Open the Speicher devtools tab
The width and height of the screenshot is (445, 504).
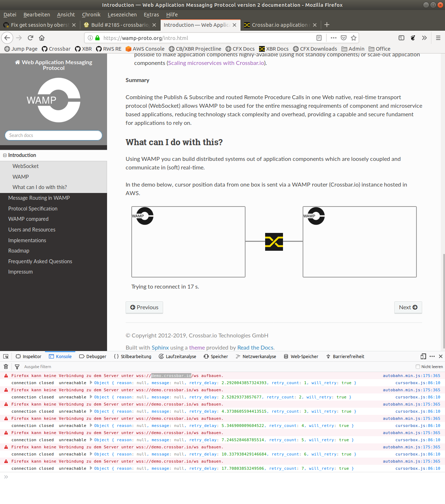[x=216, y=356]
